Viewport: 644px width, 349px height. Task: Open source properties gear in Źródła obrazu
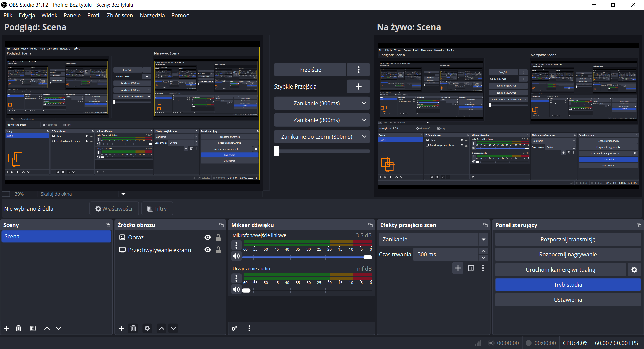click(147, 328)
